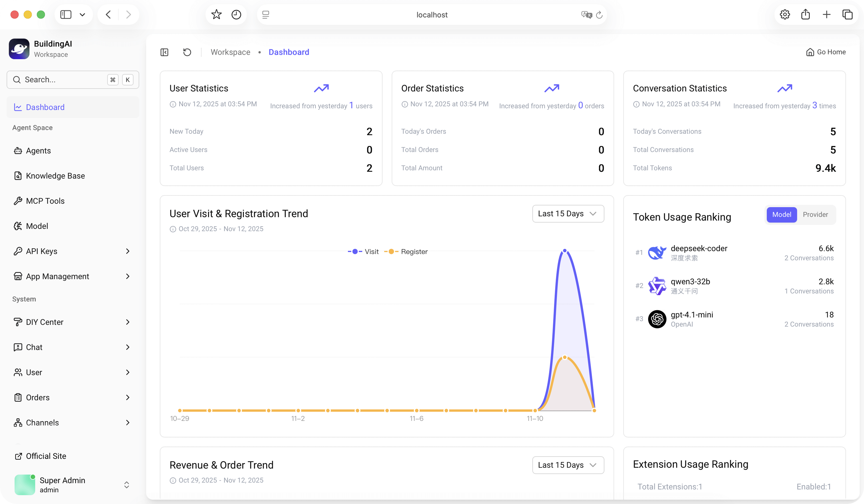Open MCP Tools wrench icon item
Image resolution: width=864 pixels, height=504 pixels.
[18, 201]
